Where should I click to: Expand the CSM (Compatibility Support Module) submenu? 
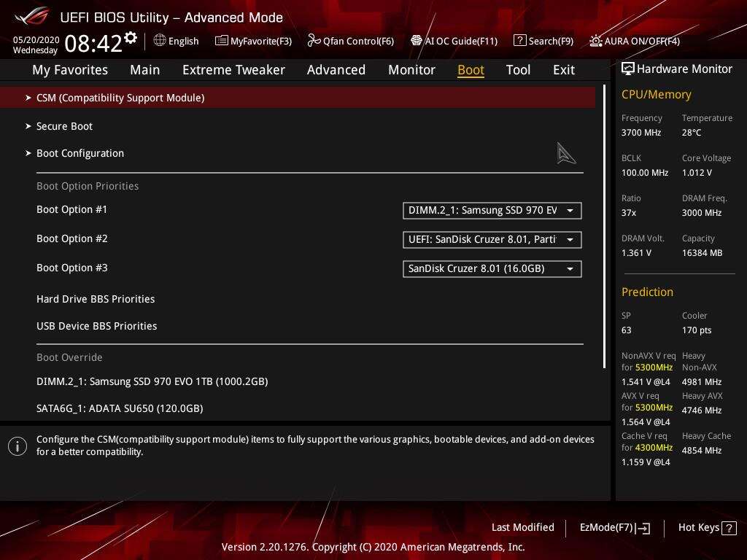point(120,98)
